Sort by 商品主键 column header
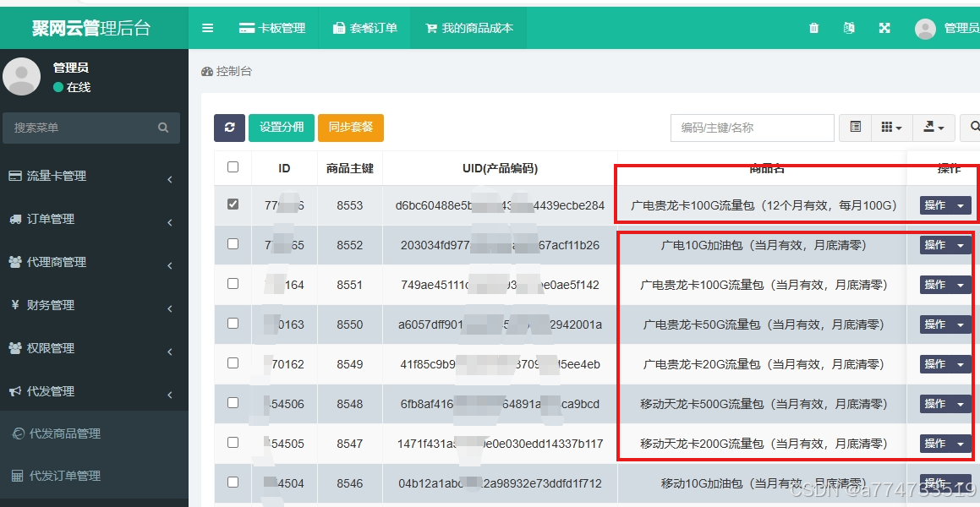The image size is (980, 507). click(x=350, y=169)
